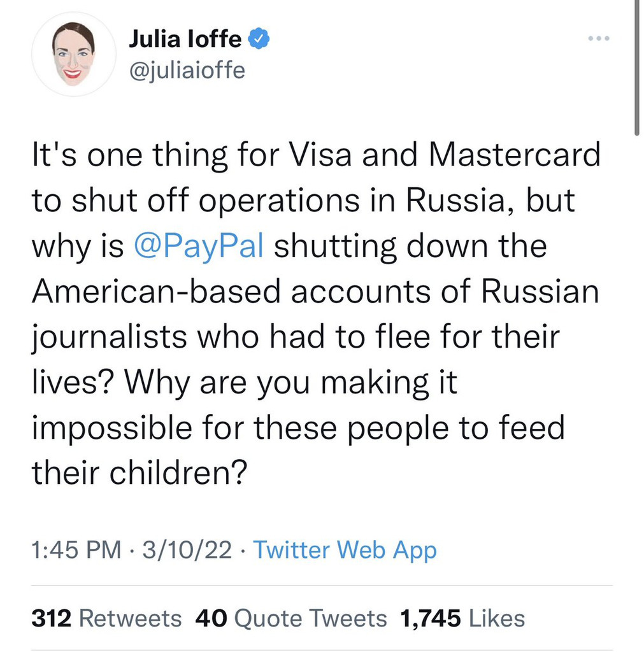The width and height of the screenshot is (644, 652).
Task: Click the 3/10/22 tweet date
Action: [188, 549]
